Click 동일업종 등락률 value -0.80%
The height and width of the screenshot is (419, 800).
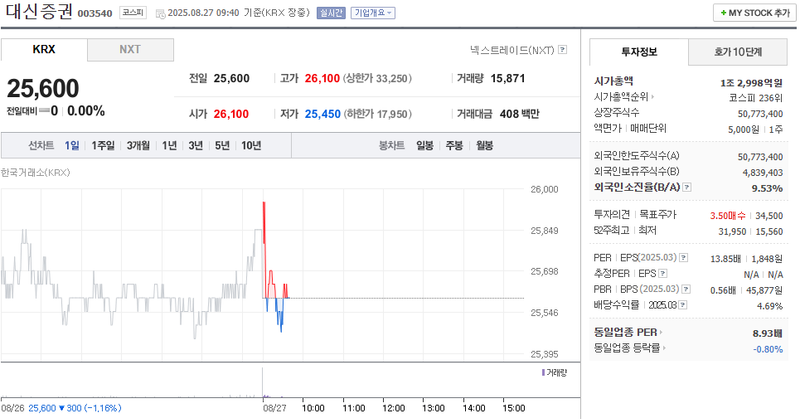768,349
